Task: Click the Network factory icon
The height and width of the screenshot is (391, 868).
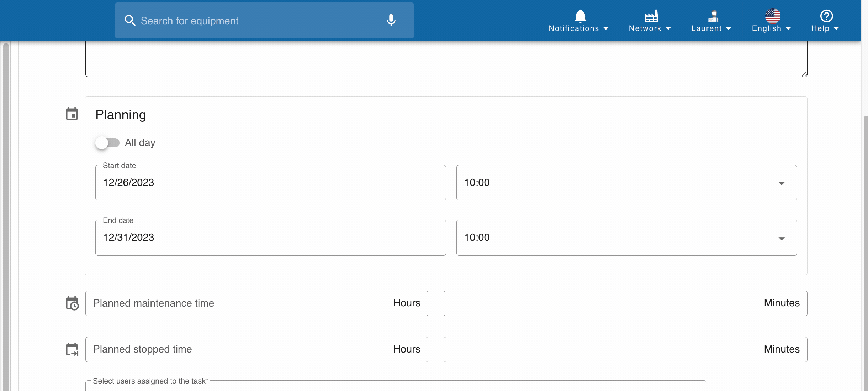Action: (x=651, y=16)
